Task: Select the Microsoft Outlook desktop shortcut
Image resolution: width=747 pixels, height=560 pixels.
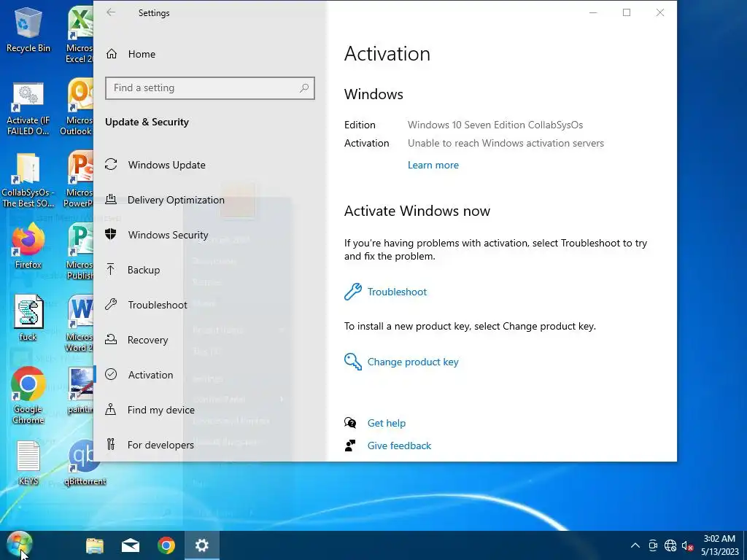Action: (77, 107)
